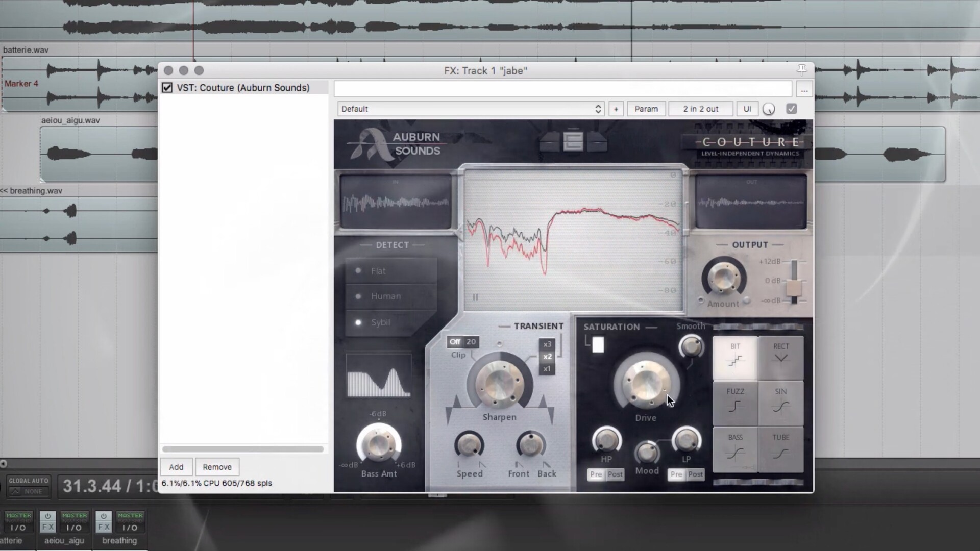Select the RECT saturation type
Screen dimensions: 980x551
point(781,357)
